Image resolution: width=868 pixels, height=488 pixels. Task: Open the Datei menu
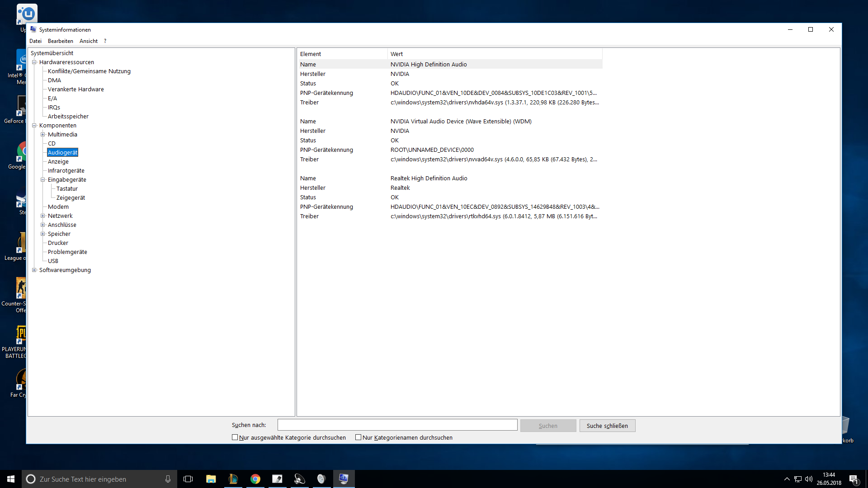35,41
